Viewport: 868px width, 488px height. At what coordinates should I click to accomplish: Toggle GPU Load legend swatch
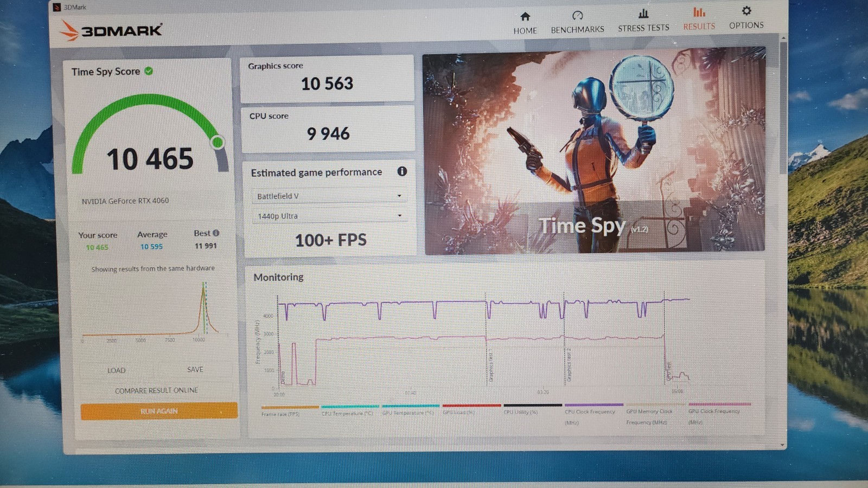click(471, 405)
